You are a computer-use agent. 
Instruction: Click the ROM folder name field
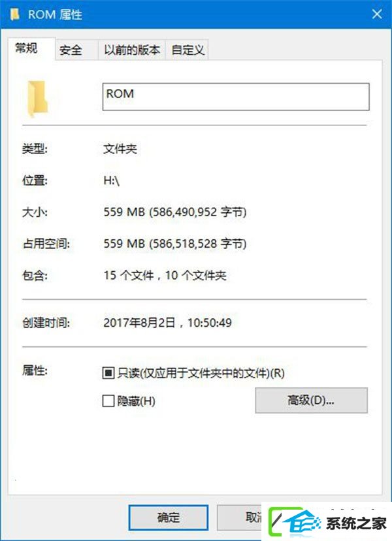point(236,97)
